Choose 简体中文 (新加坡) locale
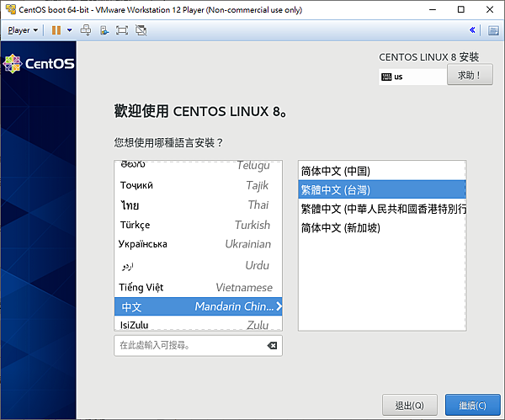505x420 pixels. click(x=382, y=228)
